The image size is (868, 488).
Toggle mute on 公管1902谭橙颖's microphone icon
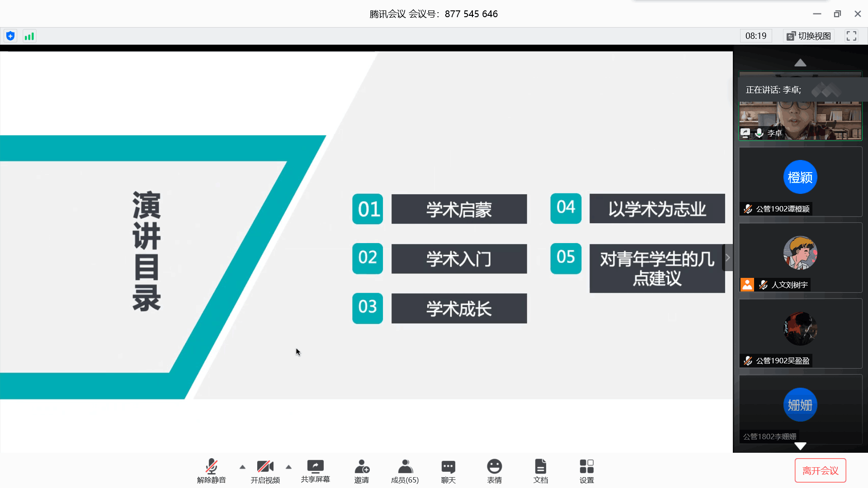pos(748,209)
